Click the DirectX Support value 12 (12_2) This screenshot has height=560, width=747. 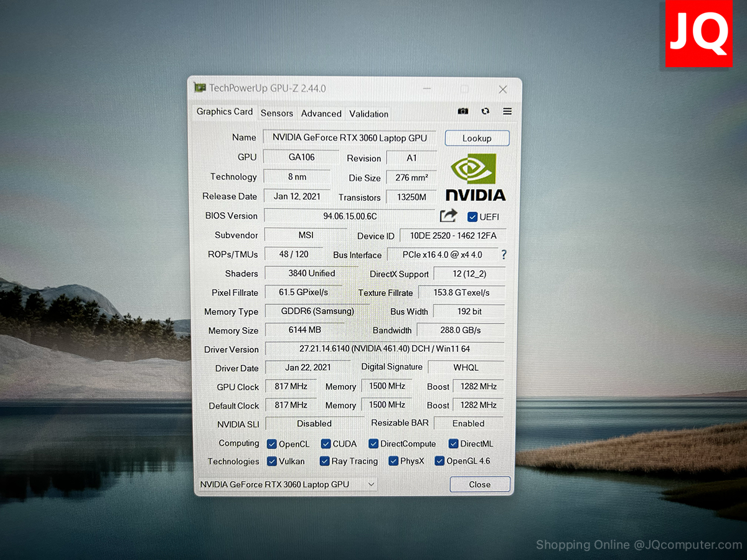[x=469, y=274]
